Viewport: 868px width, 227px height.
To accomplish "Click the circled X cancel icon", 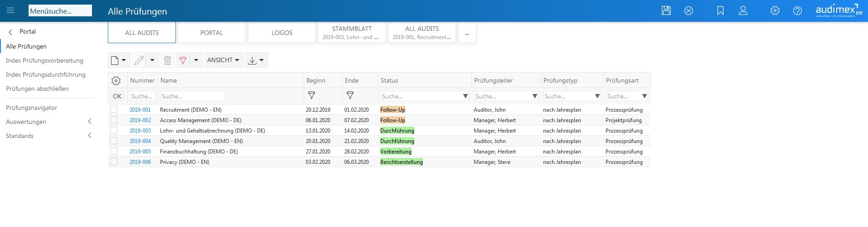I will (689, 11).
